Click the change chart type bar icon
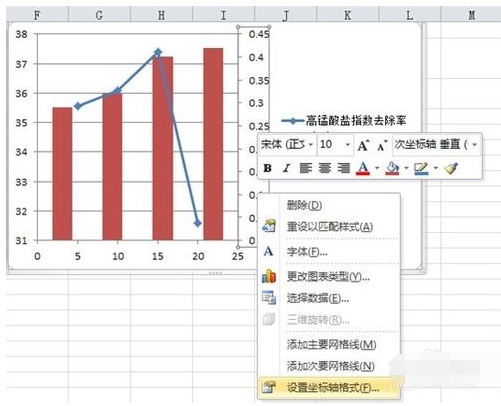501x406 pixels. coord(269,276)
